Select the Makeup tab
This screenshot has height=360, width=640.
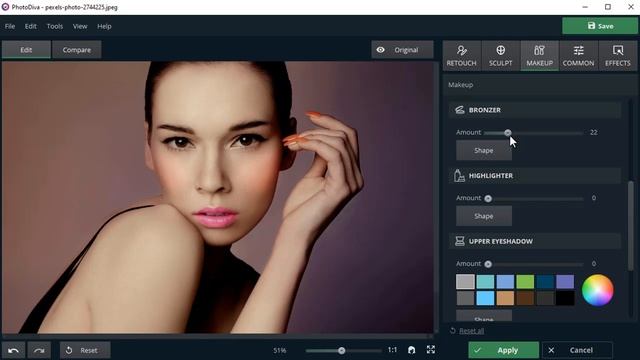tap(539, 56)
